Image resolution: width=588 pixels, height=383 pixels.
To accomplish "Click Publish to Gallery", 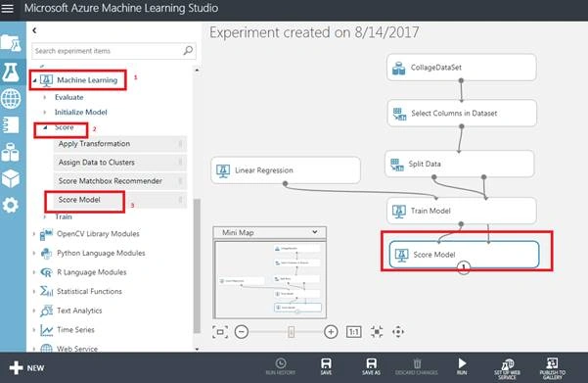I will 553,368.
